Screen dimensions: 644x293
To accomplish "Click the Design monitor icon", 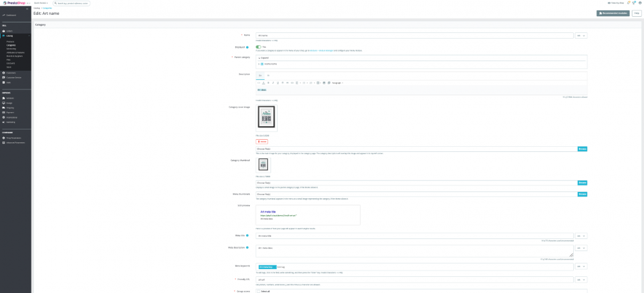I will tap(3, 103).
